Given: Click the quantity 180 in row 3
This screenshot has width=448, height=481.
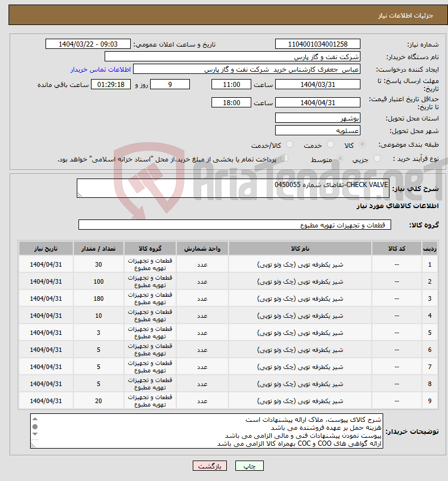Looking at the screenshot, I should tap(98, 298).
